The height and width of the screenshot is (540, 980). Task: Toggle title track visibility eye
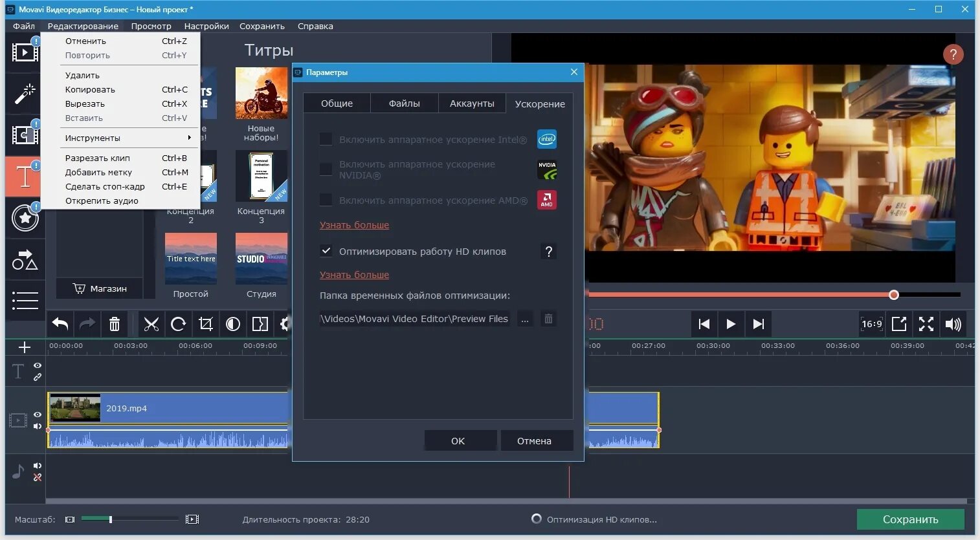pos(38,365)
